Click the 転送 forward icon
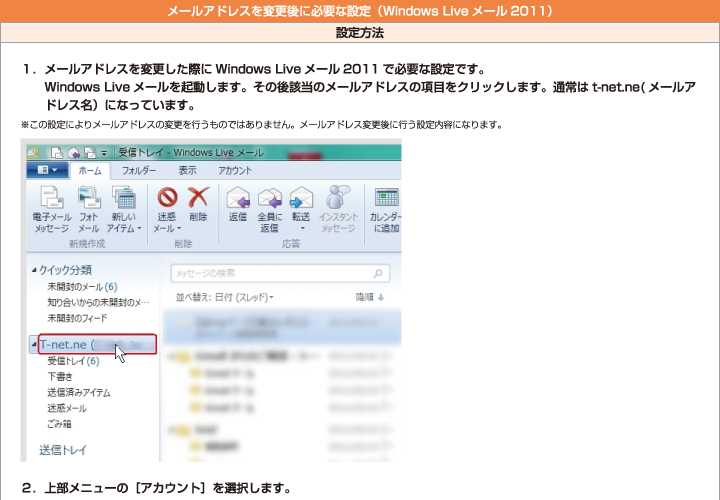 click(301, 197)
